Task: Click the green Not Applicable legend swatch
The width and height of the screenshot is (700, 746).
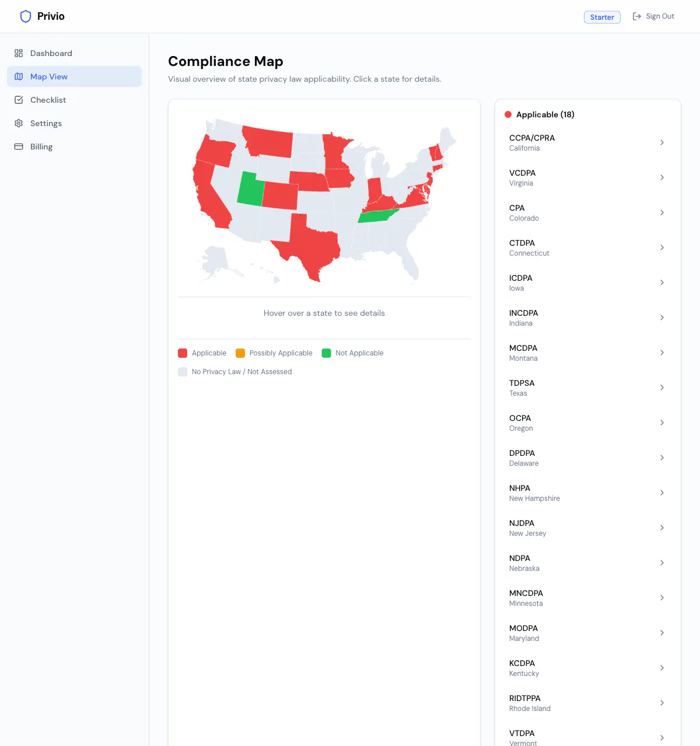Action: 327,353
